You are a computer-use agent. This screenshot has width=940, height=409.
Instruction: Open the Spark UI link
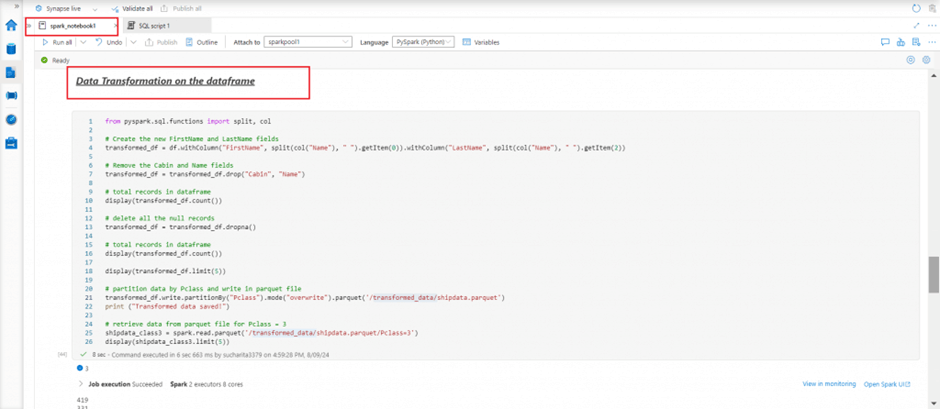888,384
